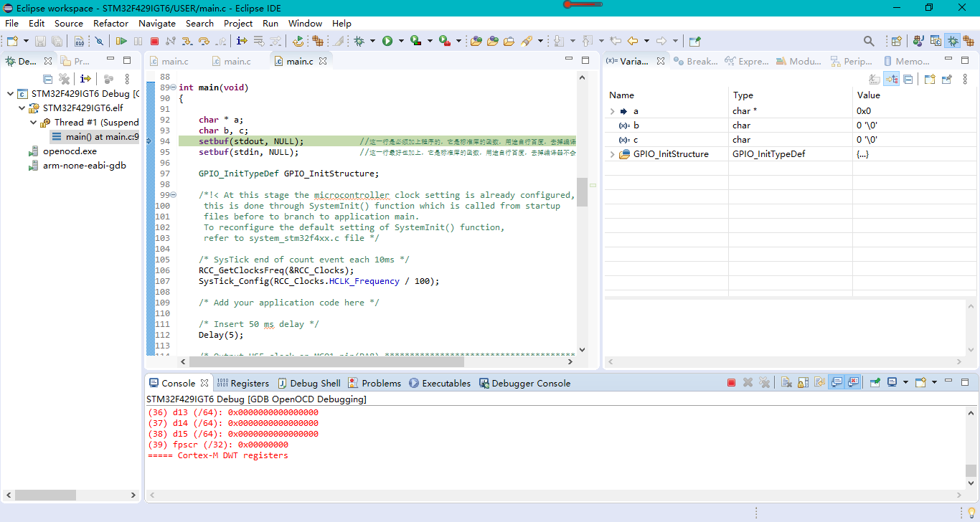Open the Debug launch dropdown arrow
Viewport: 980px width, 522px height.
(372, 41)
